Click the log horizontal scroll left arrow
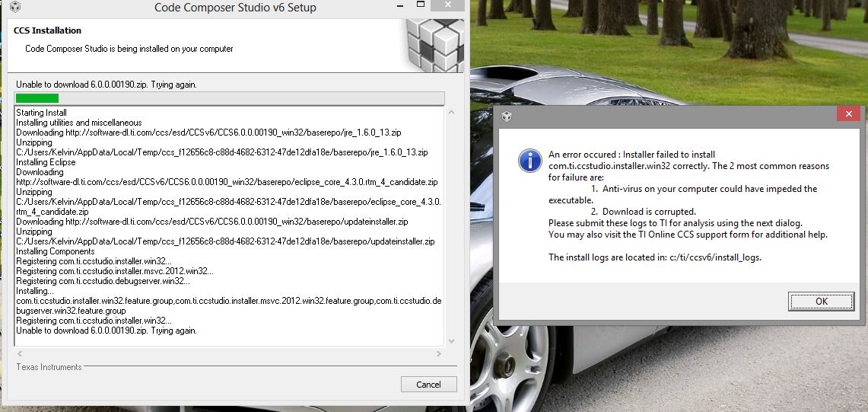868x412 pixels. tap(20, 353)
